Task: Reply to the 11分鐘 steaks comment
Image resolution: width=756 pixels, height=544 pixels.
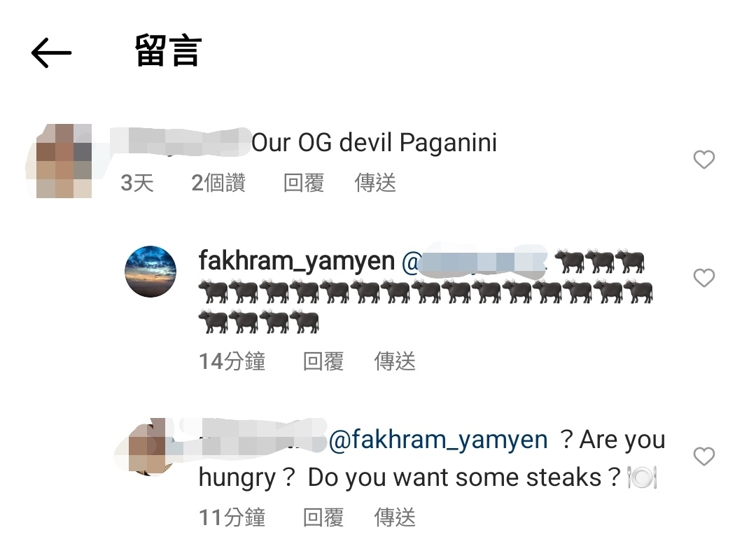Action: tap(323, 517)
